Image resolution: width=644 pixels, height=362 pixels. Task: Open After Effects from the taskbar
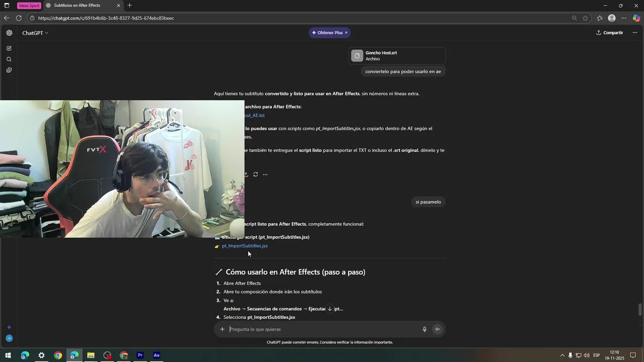tap(156, 355)
